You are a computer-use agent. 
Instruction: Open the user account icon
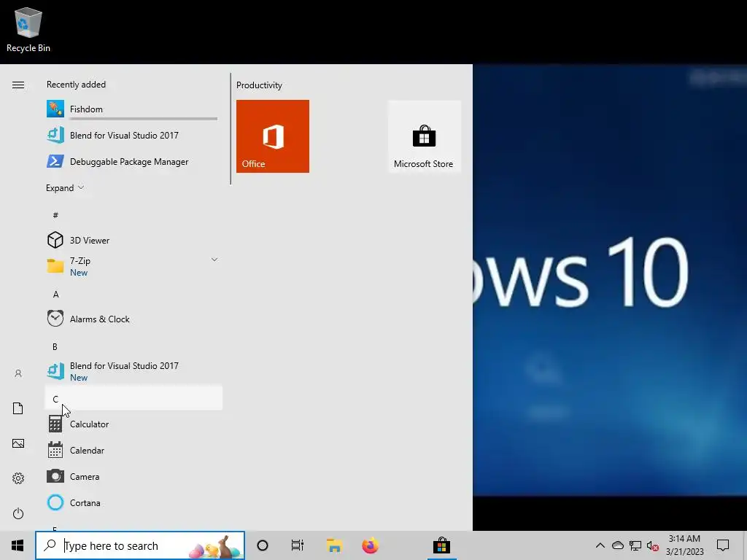click(x=18, y=373)
